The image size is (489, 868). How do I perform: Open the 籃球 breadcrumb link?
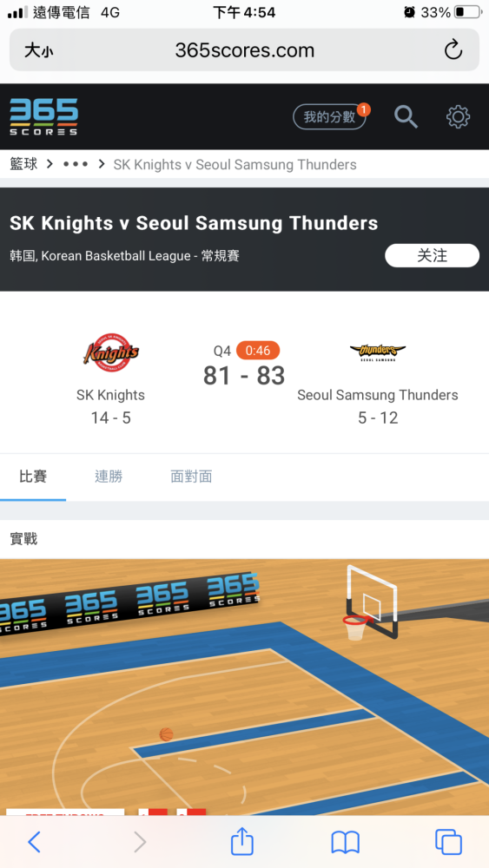pos(23,164)
